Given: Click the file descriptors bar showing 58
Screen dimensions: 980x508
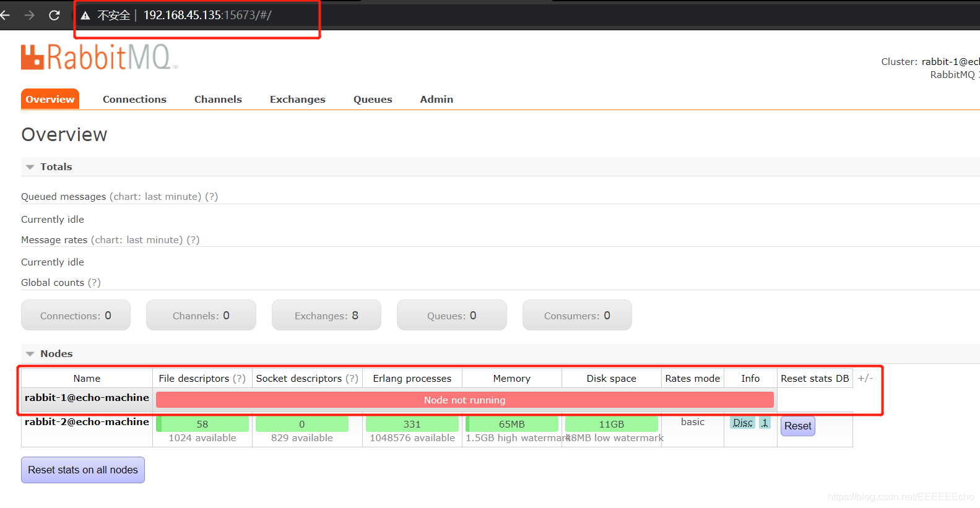Looking at the screenshot, I should coord(202,424).
